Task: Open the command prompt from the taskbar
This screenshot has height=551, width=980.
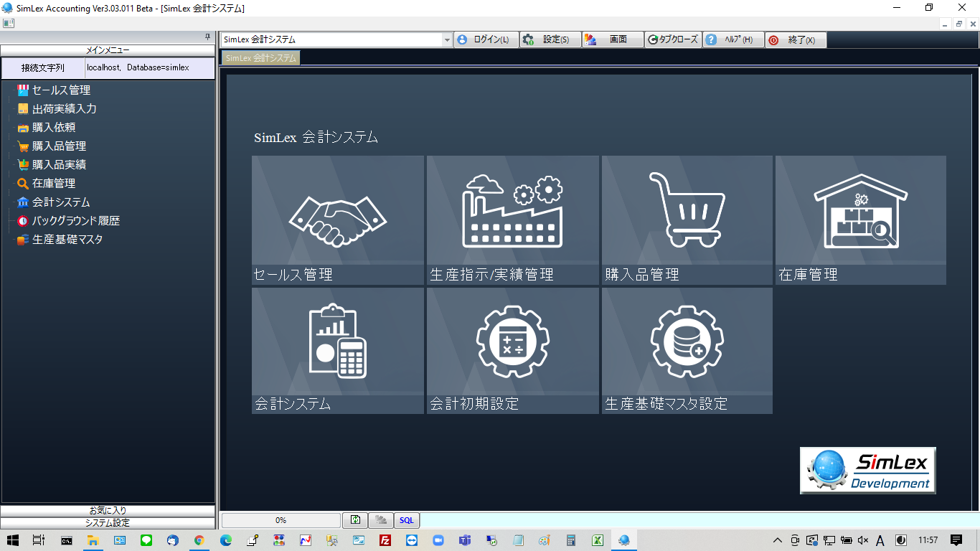Action: [x=66, y=540]
